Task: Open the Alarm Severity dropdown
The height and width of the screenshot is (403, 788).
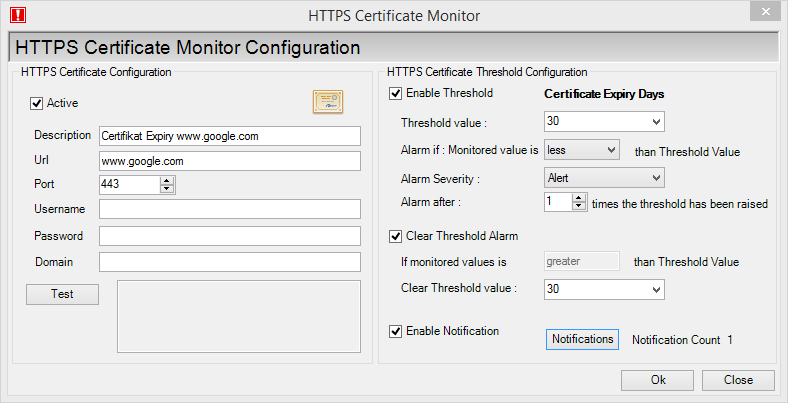Action: coord(604,178)
